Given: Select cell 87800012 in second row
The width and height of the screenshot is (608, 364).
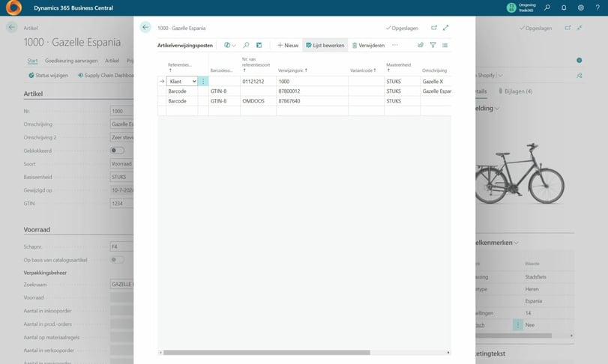Looking at the screenshot, I should point(312,91).
